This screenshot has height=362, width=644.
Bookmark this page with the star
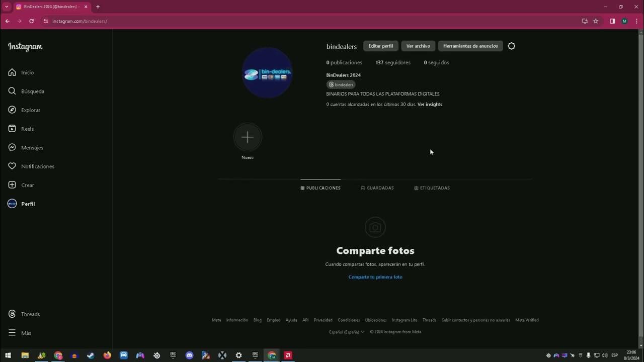(x=596, y=21)
